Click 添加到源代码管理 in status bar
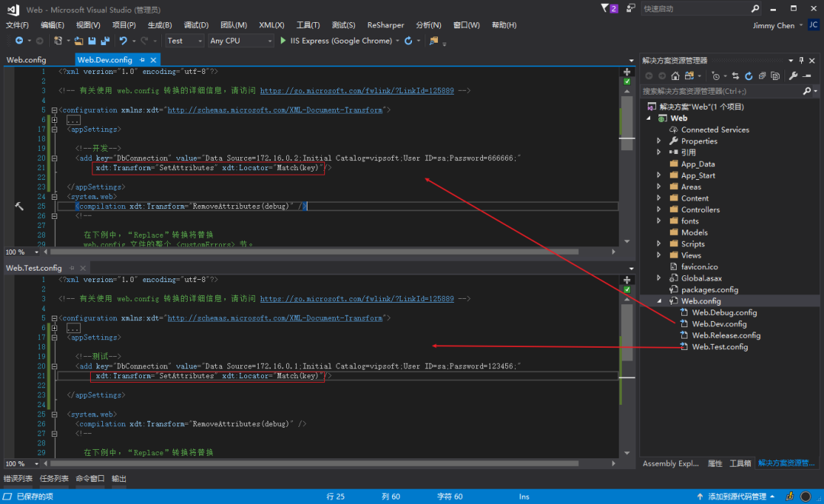Image resolution: width=824 pixels, height=504 pixels. [x=736, y=496]
